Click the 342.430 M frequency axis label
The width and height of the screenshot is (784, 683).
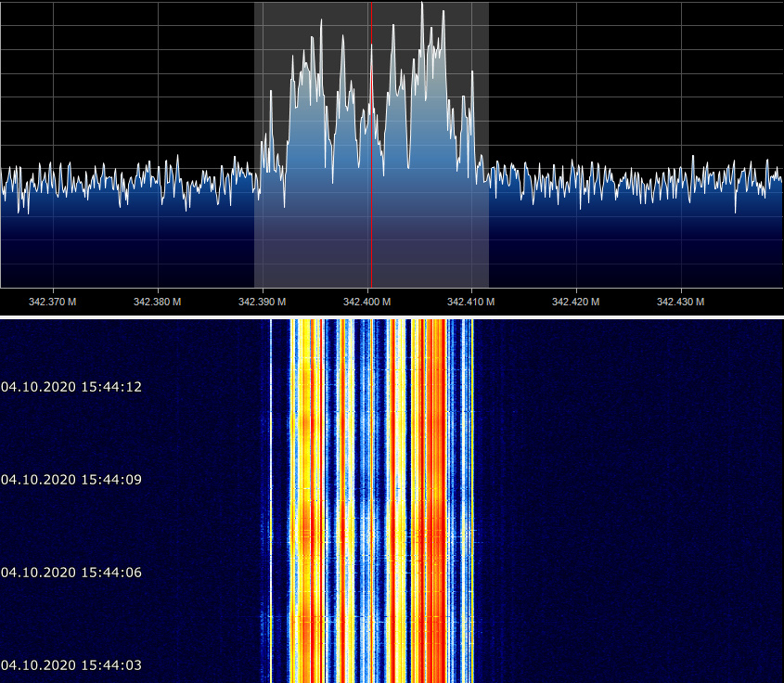(x=680, y=302)
